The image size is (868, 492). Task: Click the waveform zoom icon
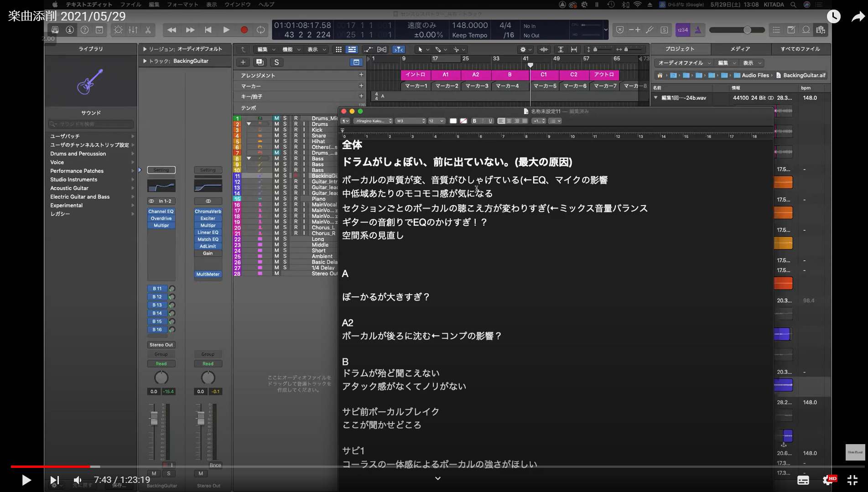coord(544,49)
